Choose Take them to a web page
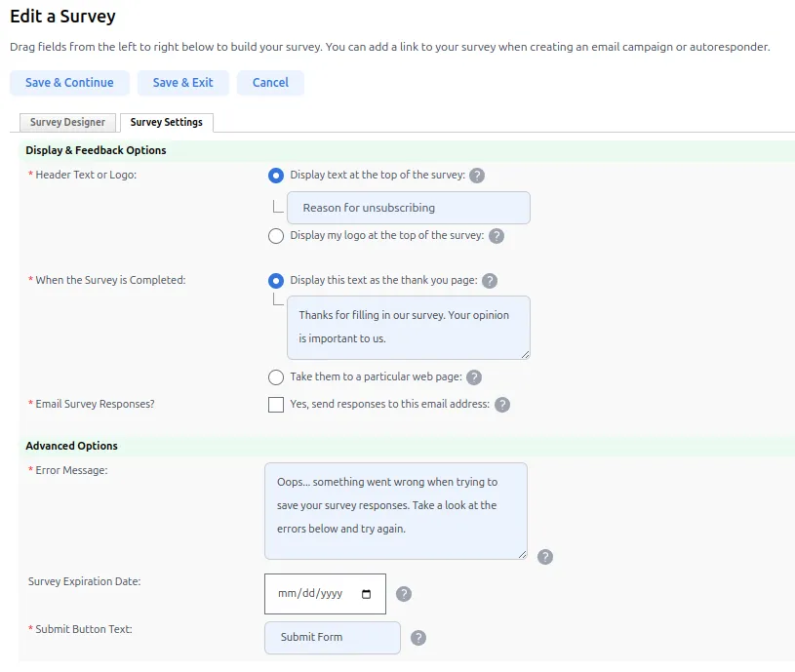Screen dimensions: 795x672 pos(276,377)
